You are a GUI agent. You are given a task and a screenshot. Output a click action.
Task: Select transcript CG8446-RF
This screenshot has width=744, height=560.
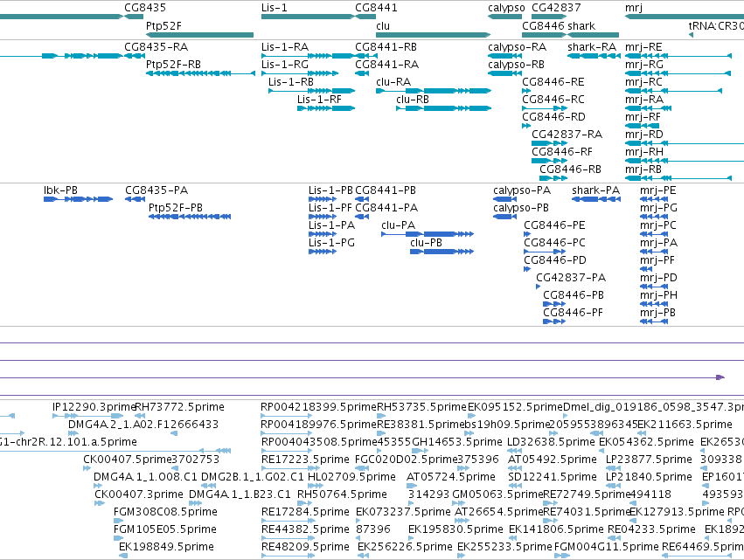(x=549, y=161)
